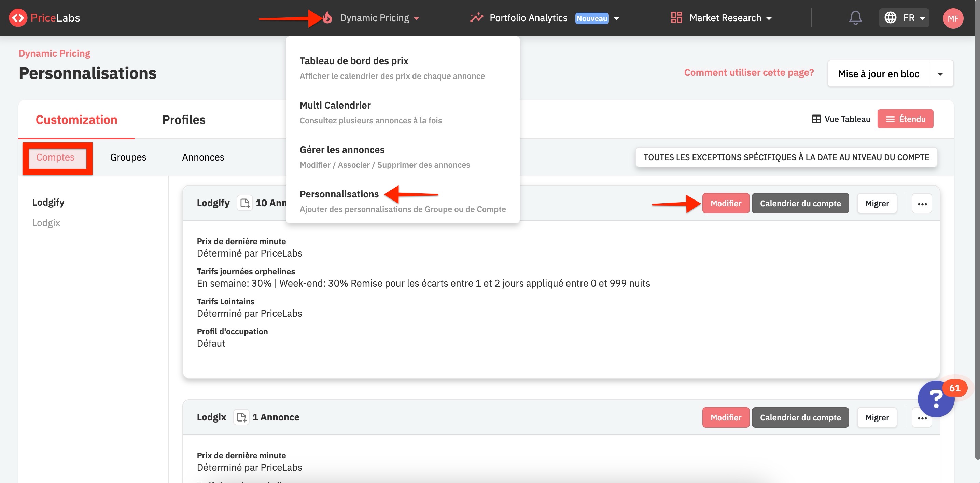This screenshot has height=483, width=980.
Task: Open the notifications bell
Action: click(855, 18)
